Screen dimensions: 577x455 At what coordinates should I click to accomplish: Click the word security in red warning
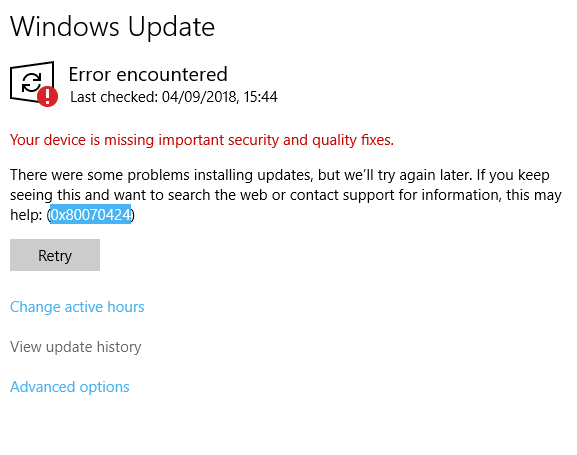click(253, 140)
